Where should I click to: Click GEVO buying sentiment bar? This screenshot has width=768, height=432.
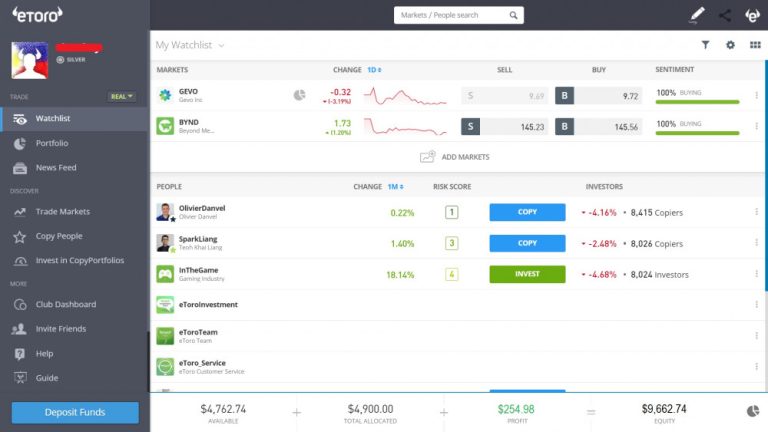697,102
